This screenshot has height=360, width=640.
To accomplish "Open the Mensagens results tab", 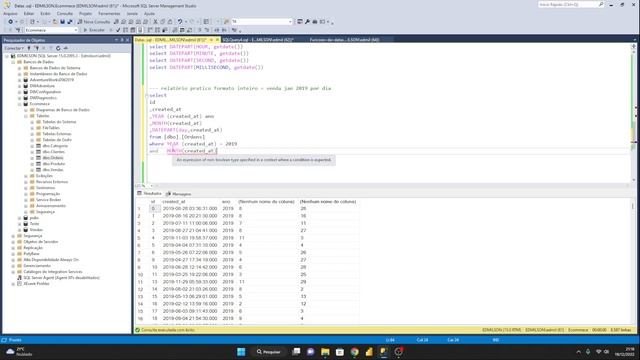I will tap(178, 194).
